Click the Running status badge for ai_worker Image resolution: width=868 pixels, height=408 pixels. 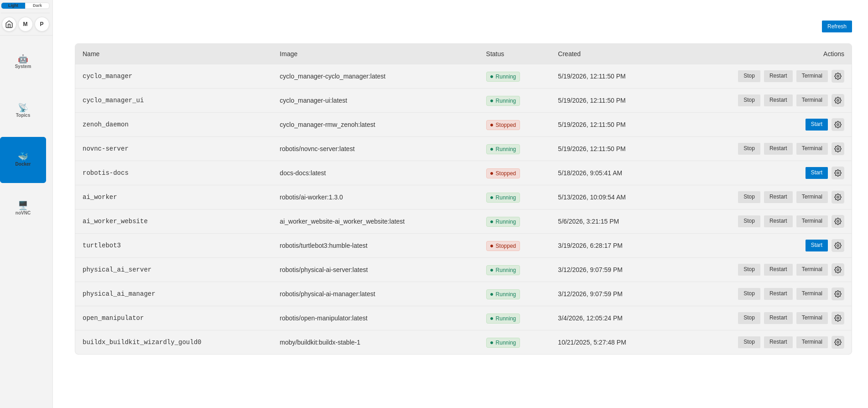pyautogui.click(x=503, y=198)
